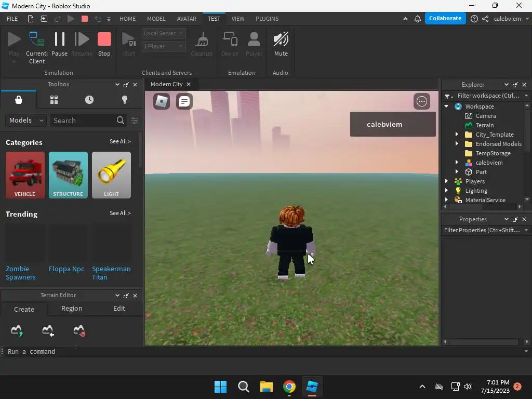Click the red stop icon in quick access bar
Image resolution: width=532 pixels, height=399 pixels.
tap(85, 19)
